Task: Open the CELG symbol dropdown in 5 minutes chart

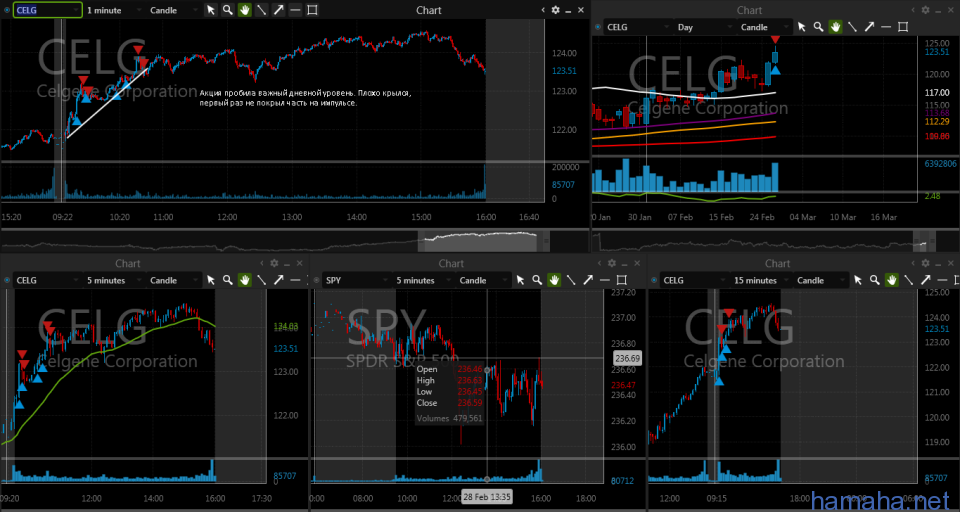Action: pyautogui.click(x=47, y=280)
